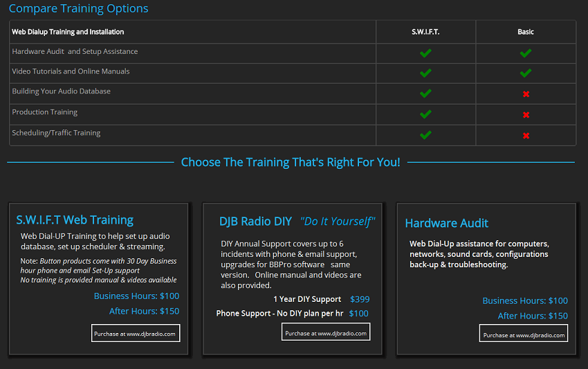
Task: Click Business Hours: $100 in S.W.I.F.T card
Action: tap(136, 296)
